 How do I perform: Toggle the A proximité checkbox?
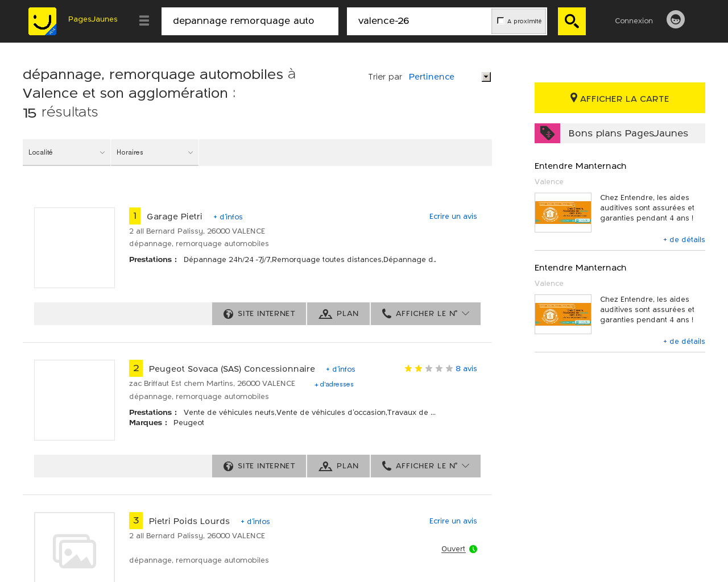pyautogui.click(x=500, y=20)
